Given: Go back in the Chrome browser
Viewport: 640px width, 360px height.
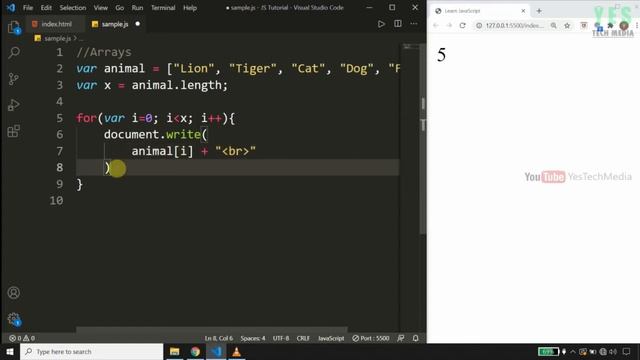Looking at the screenshot, I should pyautogui.click(x=436, y=25).
